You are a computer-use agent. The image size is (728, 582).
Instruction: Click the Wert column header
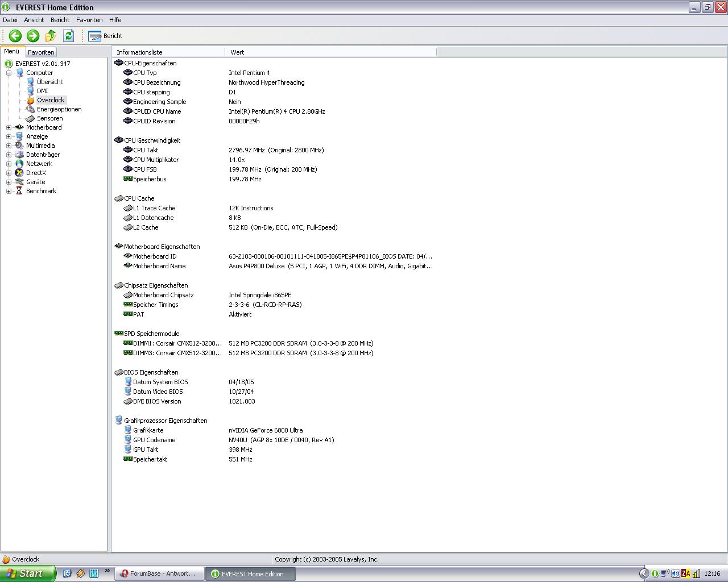330,52
